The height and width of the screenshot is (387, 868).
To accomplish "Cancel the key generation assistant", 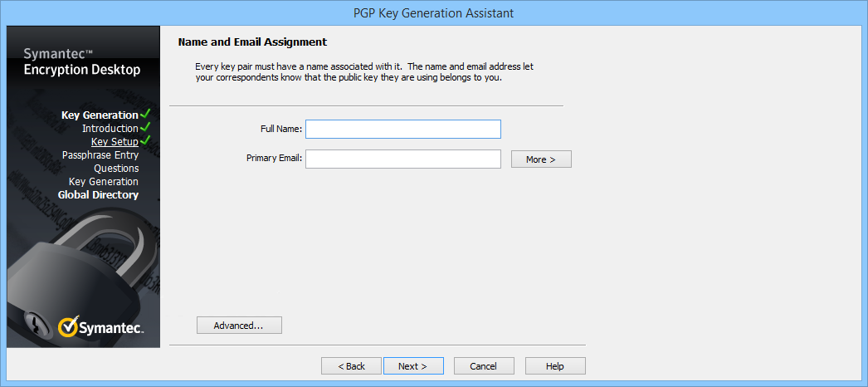I will [x=484, y=366].
